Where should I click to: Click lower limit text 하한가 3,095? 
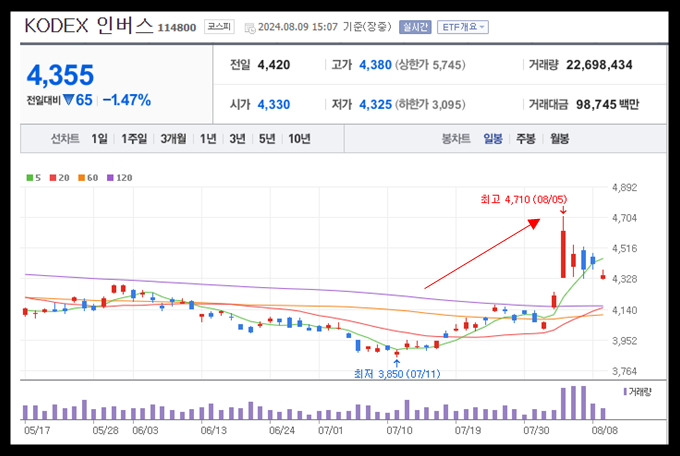pyautogui.click(x=430, y=105)
